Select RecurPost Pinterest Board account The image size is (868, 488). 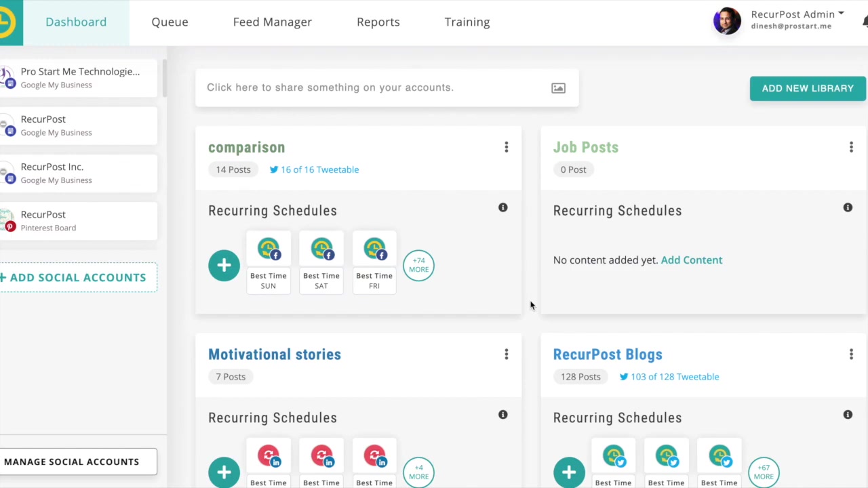point(79,221)
